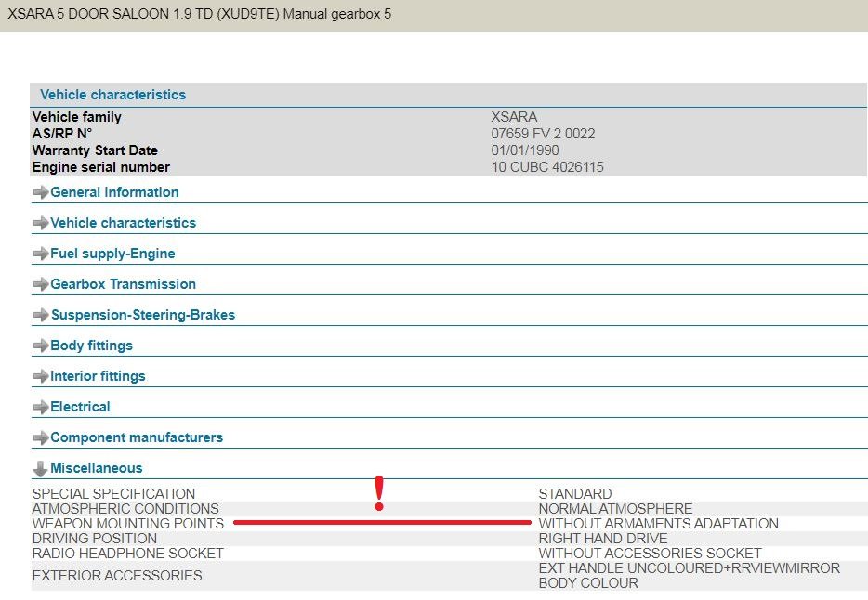Expand Fuel supply-Engine arrow icon
This screenshot has width=868, height=600.
point(40,254)
